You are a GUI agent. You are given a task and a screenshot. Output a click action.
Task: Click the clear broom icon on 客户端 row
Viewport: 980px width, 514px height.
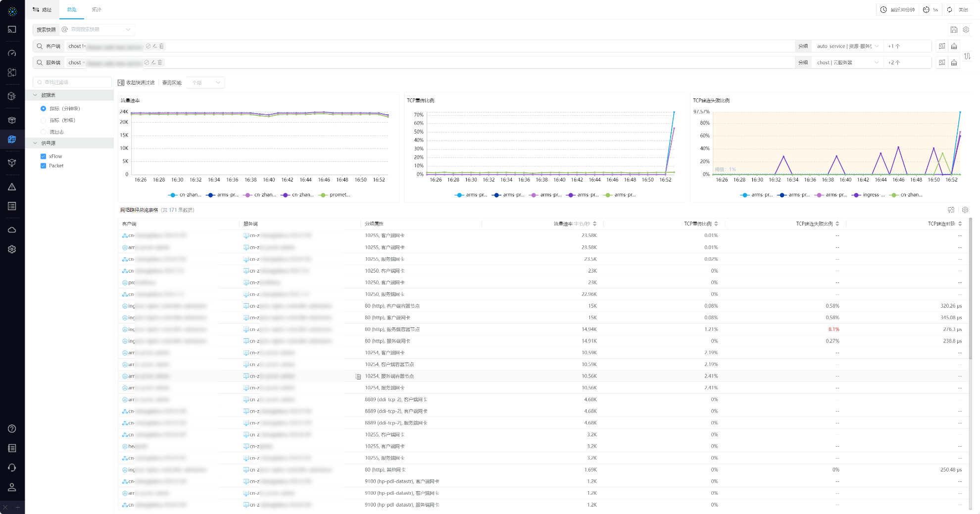tap(954, 46)
